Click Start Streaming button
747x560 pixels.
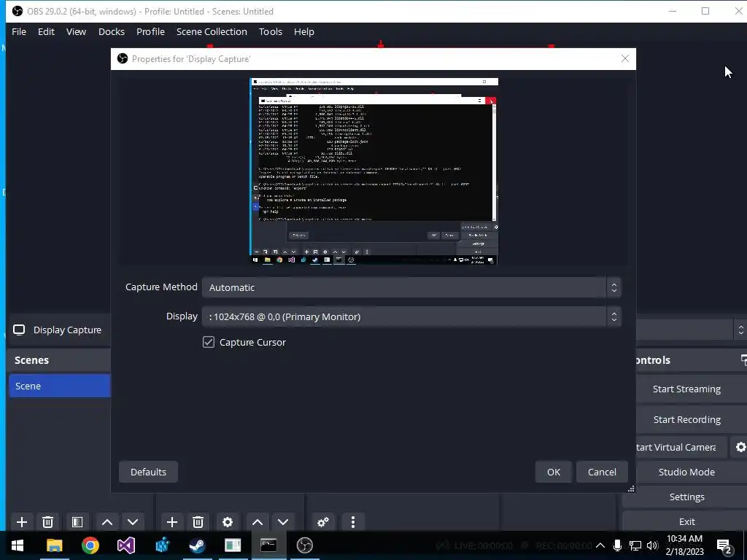click(x=686, y=389)
